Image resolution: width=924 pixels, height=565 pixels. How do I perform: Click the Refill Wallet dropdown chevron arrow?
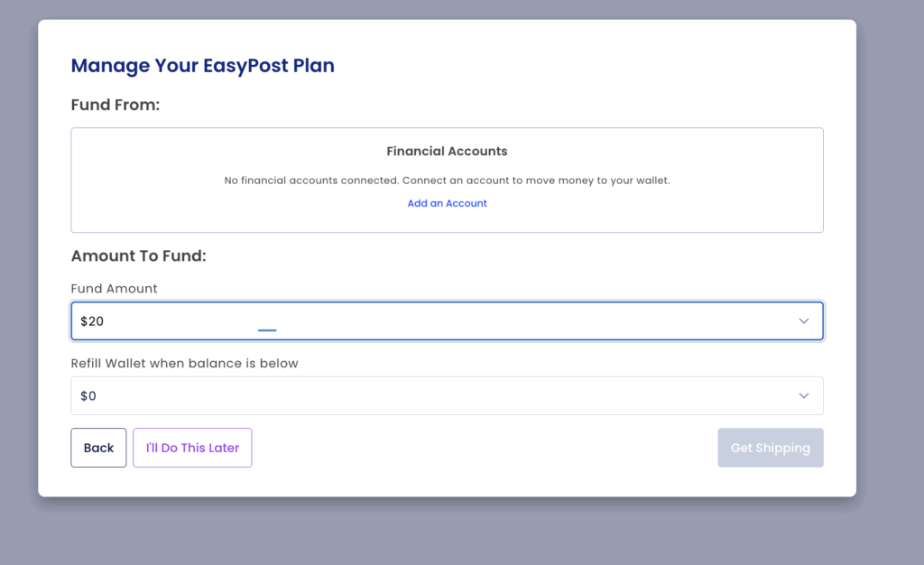803,396
